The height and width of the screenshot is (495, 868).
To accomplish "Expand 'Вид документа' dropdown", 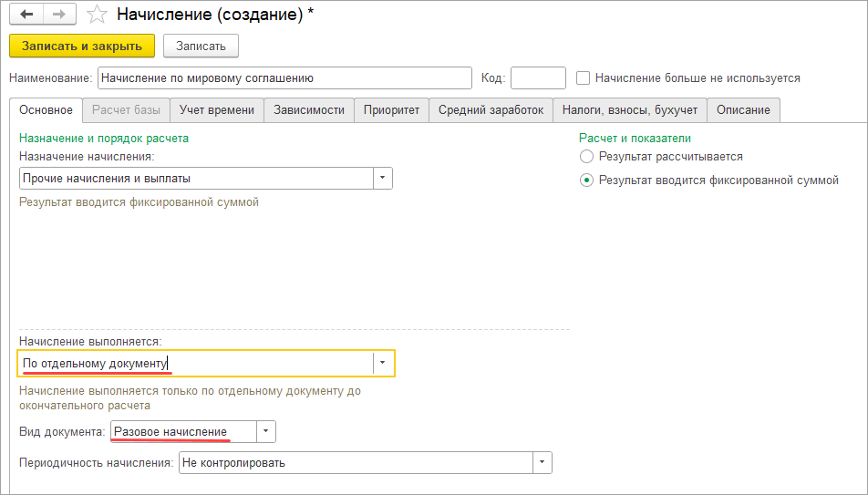I will (x=265, y=431).
